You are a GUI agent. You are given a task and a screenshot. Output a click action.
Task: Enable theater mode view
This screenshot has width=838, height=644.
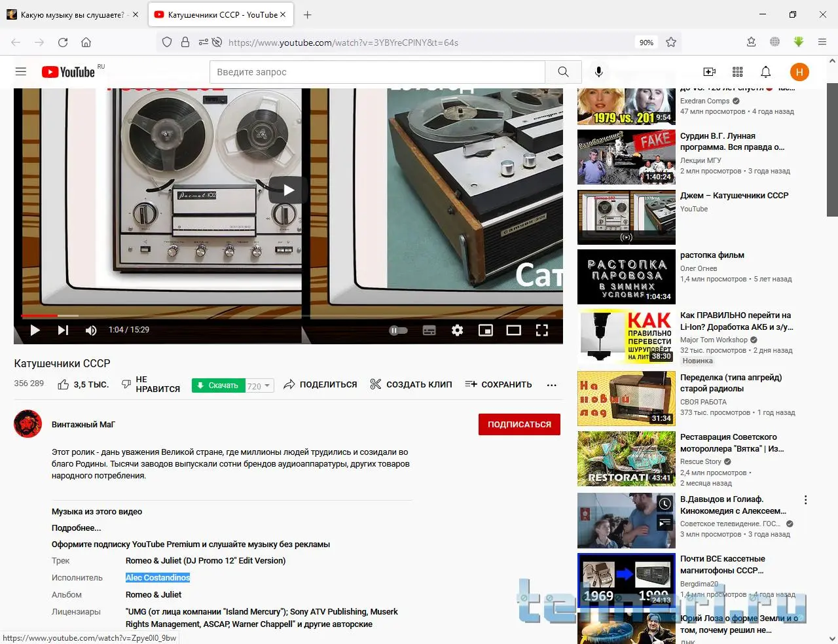coord(514,331)
